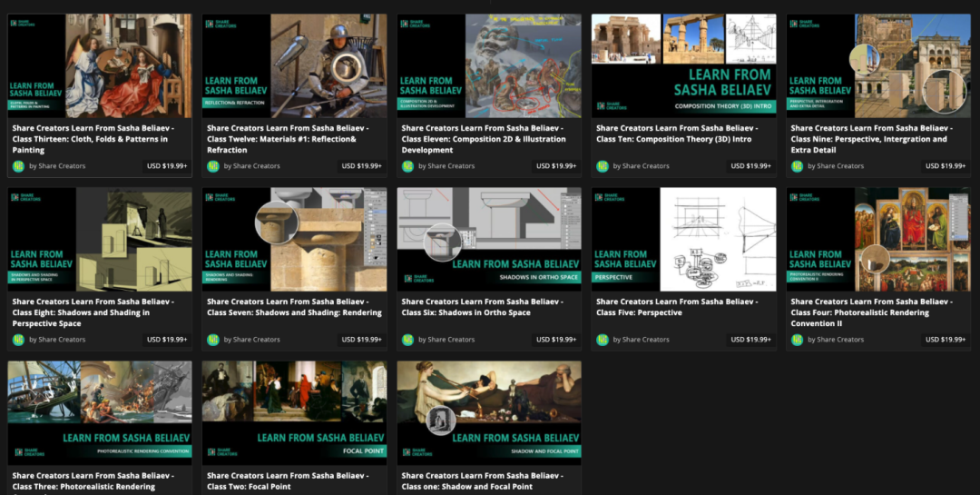Click the Class Thirteen: Cloth, Folds & Patterns title
Viewport: 980px width, 495px height.
coord(93,139)
